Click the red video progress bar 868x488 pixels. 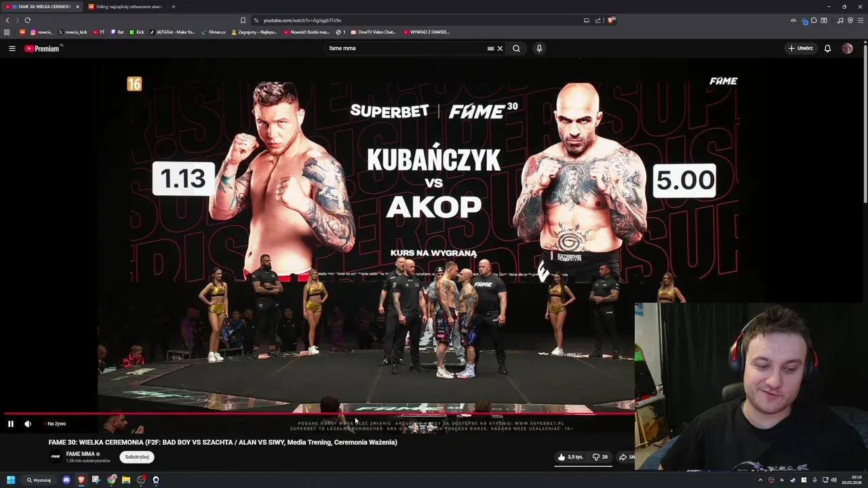[x=319, y=413]
